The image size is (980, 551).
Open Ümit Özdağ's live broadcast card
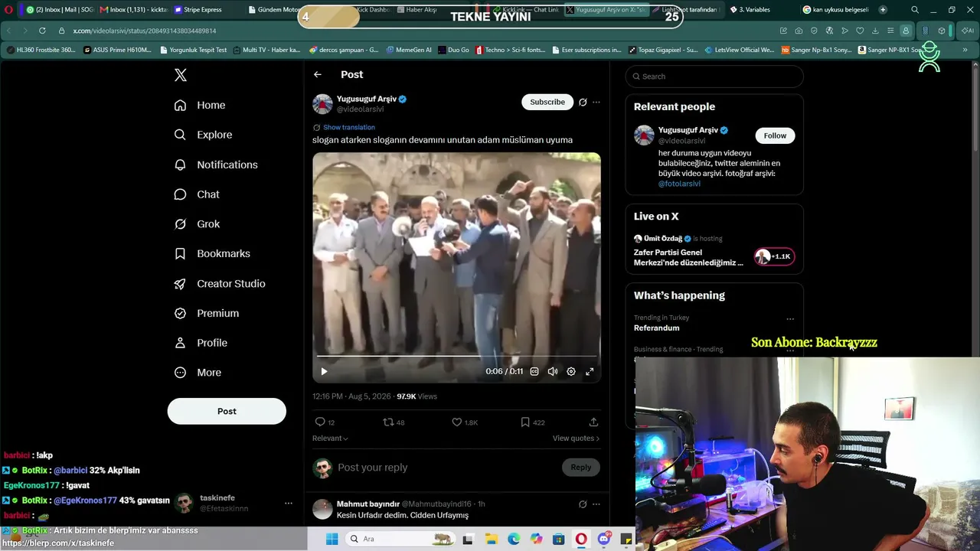[x=714, y=251]
